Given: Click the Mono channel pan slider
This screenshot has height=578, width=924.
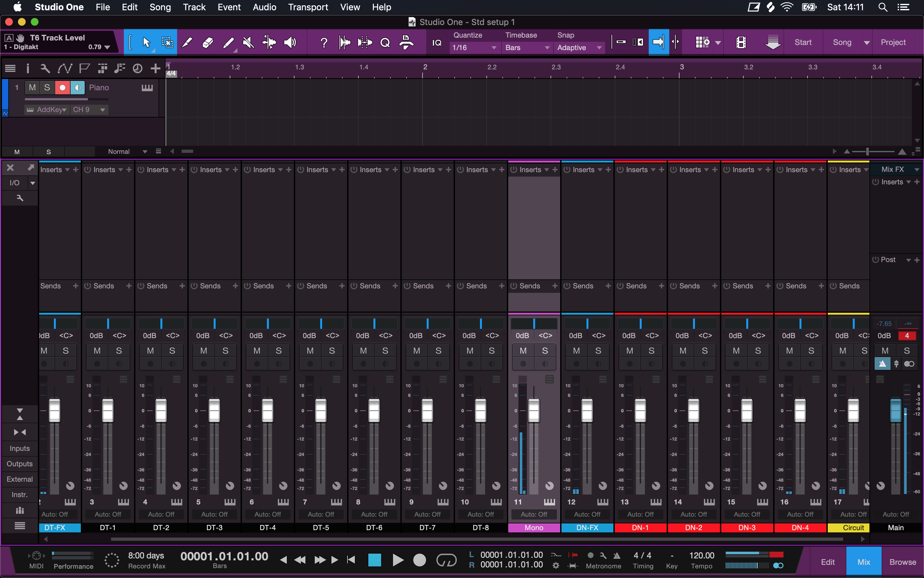Looking at the screenshot, I should click(534, 323).
